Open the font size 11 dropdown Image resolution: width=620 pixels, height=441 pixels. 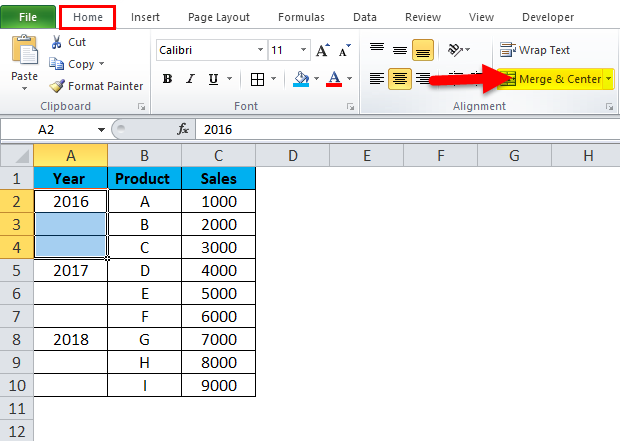pyautogui.click(x=303, y=50)
